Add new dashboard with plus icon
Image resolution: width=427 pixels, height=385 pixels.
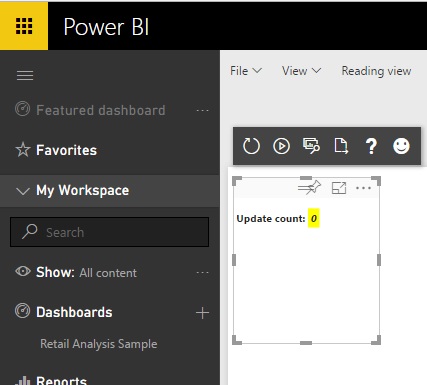pos(202,313)
